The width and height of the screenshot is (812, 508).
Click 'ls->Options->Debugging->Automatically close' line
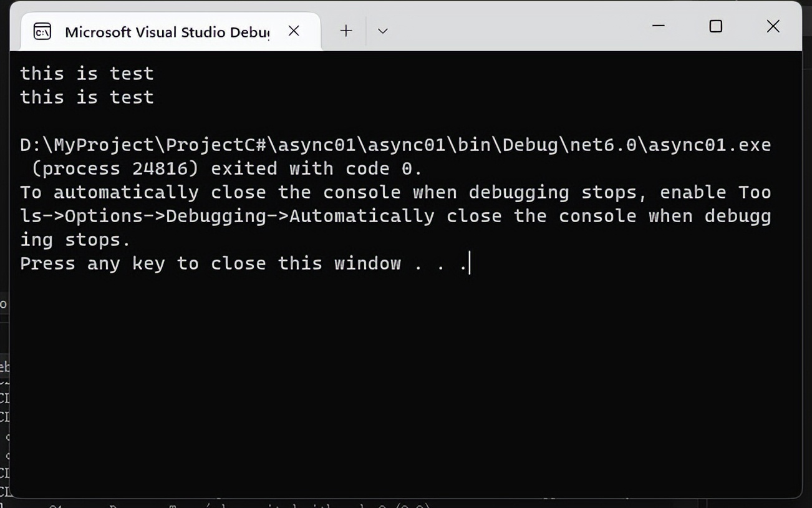click(x=395, y=216)
